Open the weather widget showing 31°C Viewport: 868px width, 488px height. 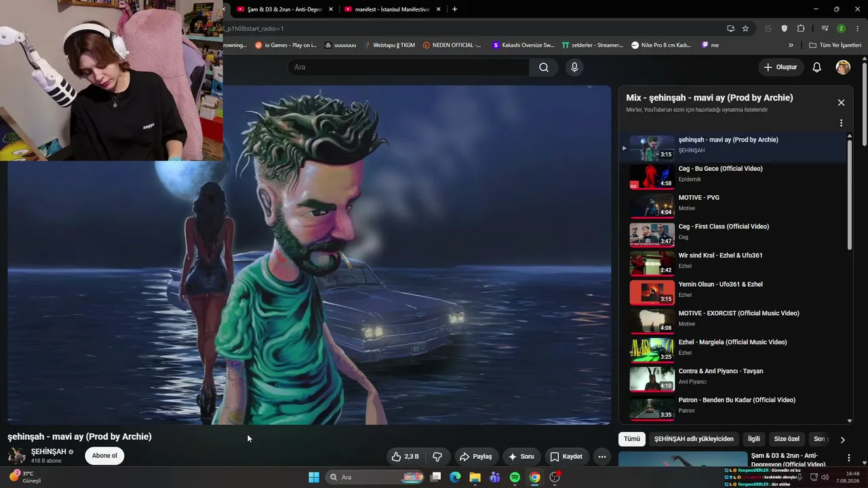click(26, 476)
